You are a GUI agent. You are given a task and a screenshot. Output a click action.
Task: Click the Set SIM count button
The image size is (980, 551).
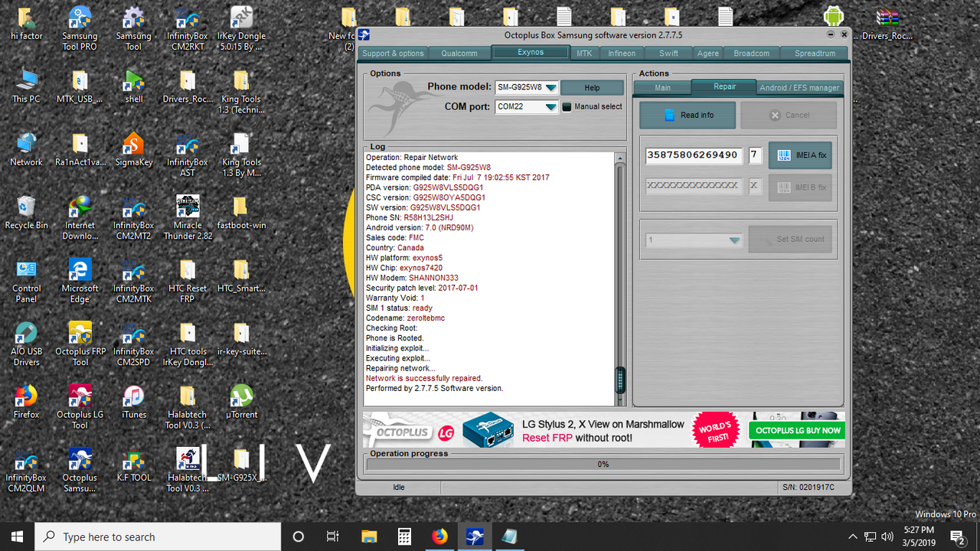coord(789,240)
